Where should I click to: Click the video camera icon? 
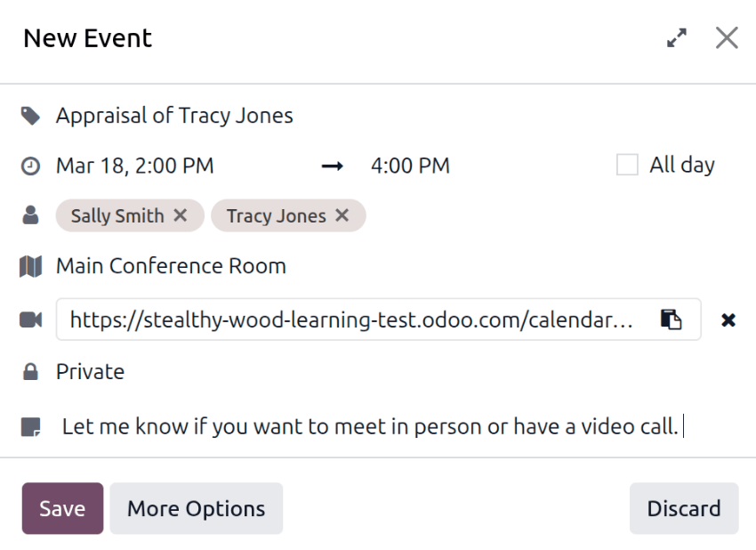coord(31,320)
